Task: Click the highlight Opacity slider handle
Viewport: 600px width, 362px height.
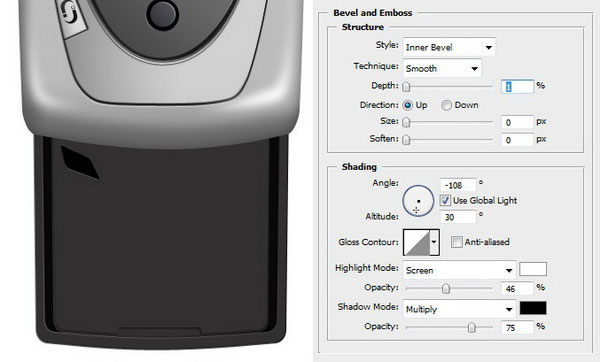Action: pyautogui.click(x=446, y=288)
